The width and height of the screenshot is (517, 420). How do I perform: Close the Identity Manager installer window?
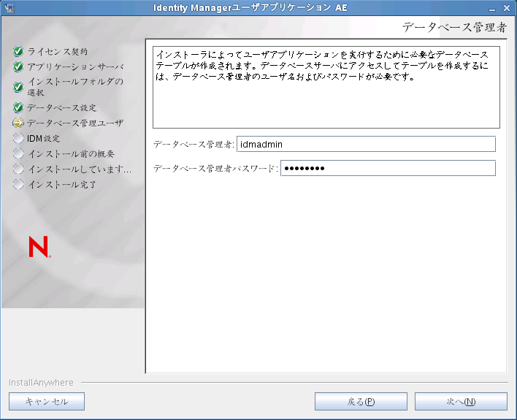507,8
